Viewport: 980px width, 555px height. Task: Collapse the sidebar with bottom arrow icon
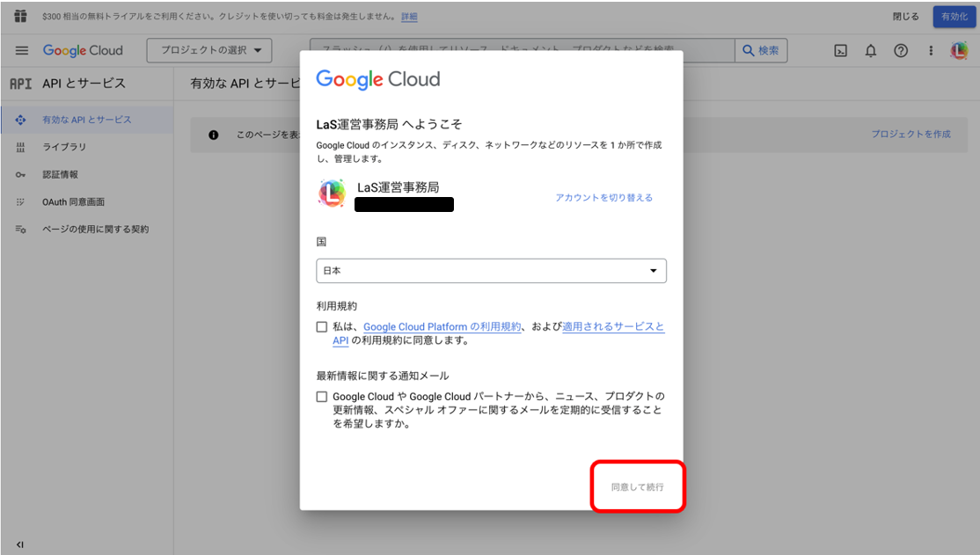20,544
